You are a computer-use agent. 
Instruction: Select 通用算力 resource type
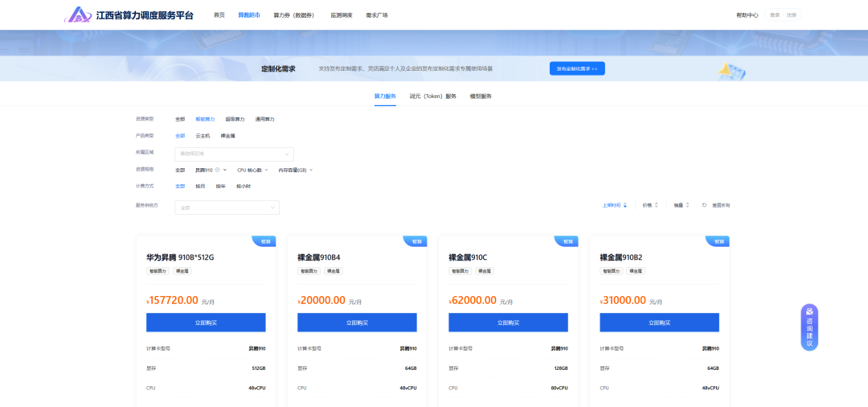tap(264, 119)
